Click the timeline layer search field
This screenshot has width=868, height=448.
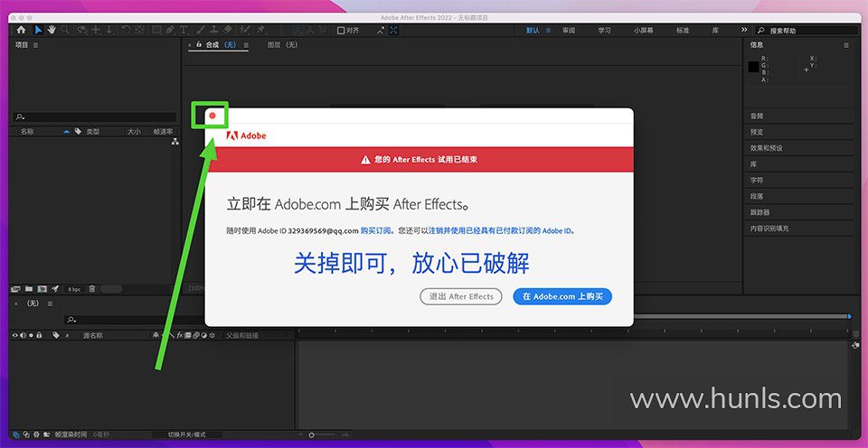[x=134, y=320]
